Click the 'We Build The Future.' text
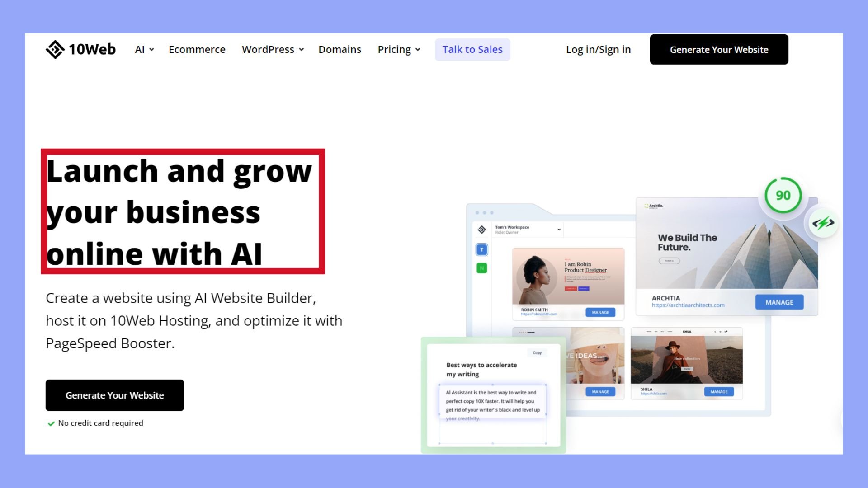This screenshot has height=488, width=868. coord(687,242)
